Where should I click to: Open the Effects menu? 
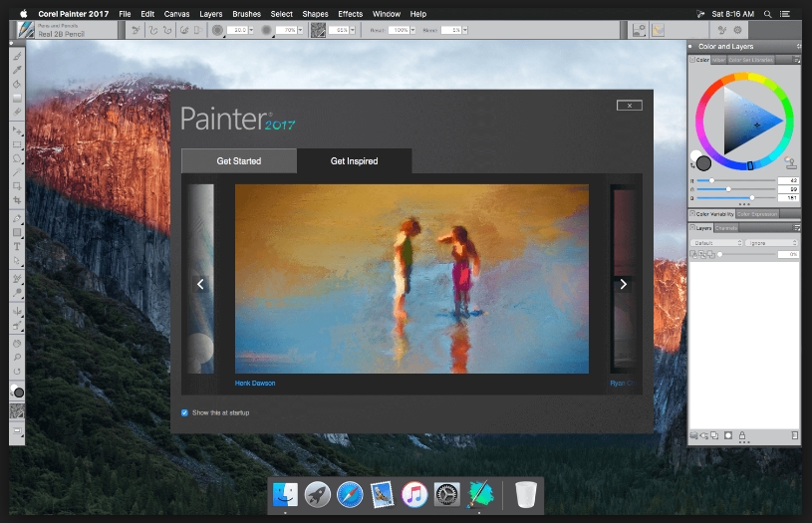point(350,14)
